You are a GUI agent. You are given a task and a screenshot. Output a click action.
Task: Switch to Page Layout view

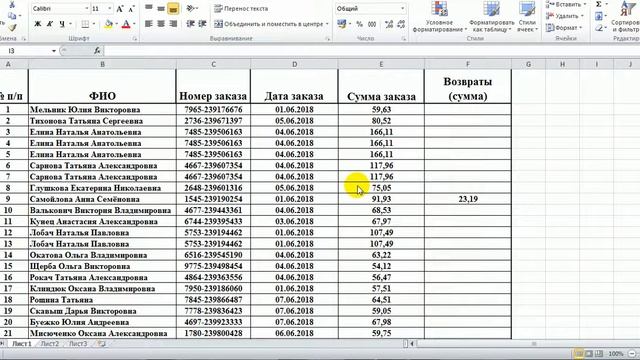[589, 353]
